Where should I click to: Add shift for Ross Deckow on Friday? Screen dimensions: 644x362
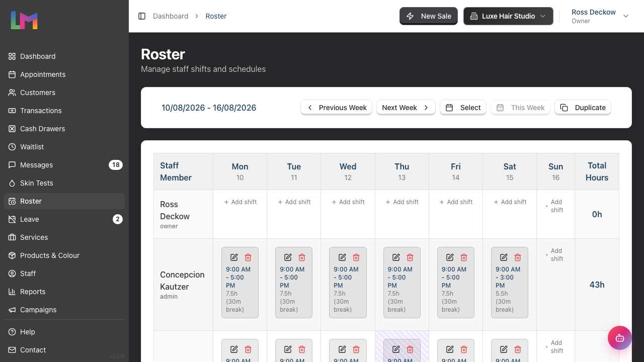[x=455, y=202]
